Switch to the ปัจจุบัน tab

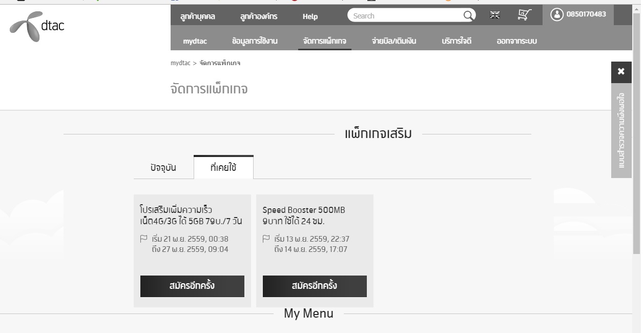(x=163, y=168)
